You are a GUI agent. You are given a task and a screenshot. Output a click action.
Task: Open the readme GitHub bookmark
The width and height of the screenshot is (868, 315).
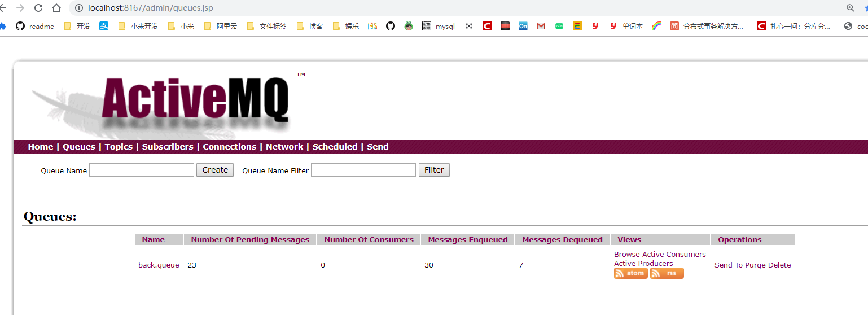click(35, 26)
